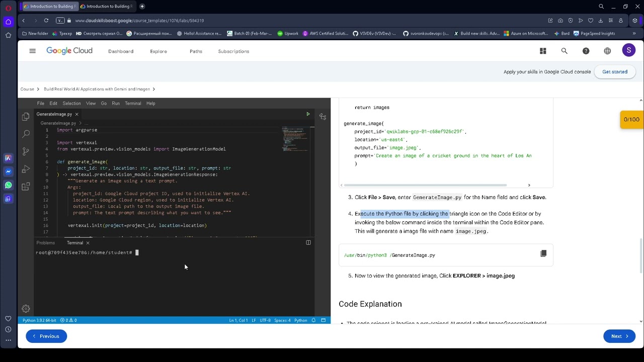Screen dimensions: 644x362
Task: Toggle terminal panel maximize/split icon
Action: pyautogui.click(x=308, y=243)
